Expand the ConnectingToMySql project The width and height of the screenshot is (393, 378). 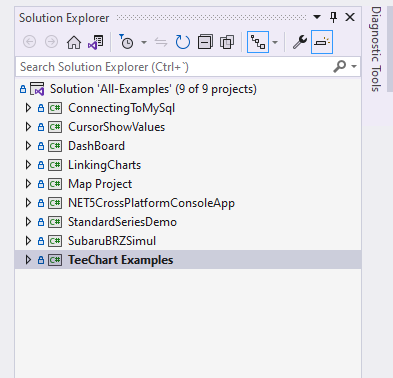point(28,108)
